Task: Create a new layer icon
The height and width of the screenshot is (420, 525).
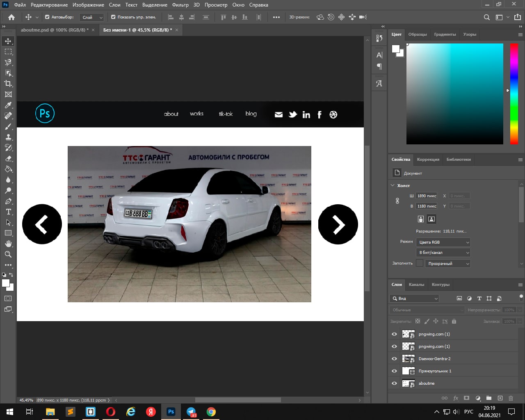Action: 500,398
